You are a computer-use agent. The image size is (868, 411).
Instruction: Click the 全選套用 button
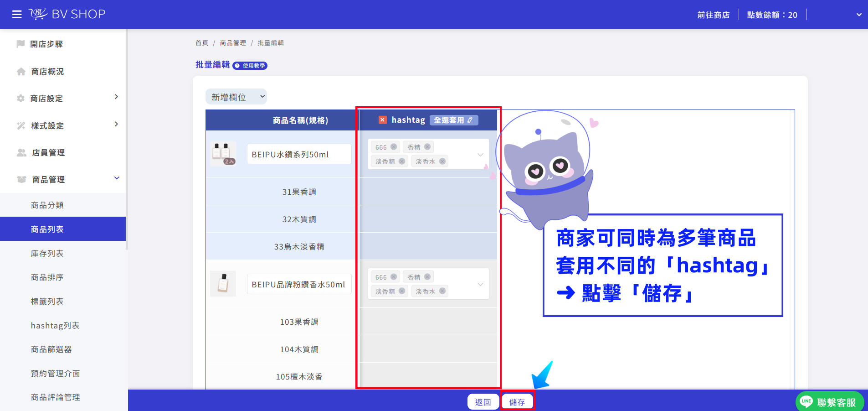pyautogui.click(x=454, y=120)
